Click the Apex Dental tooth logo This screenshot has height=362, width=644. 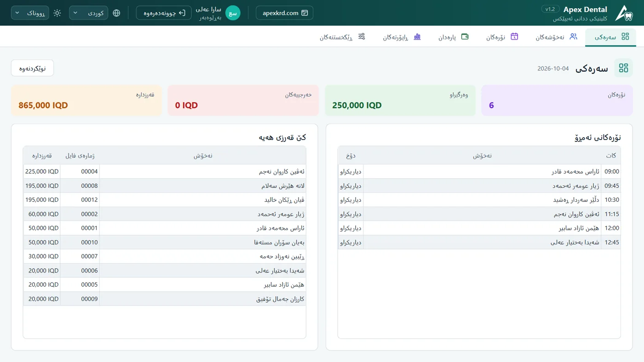tap(624, 13)
